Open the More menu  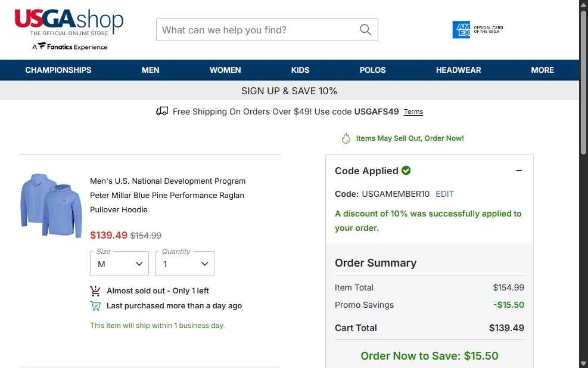[542, 70]
